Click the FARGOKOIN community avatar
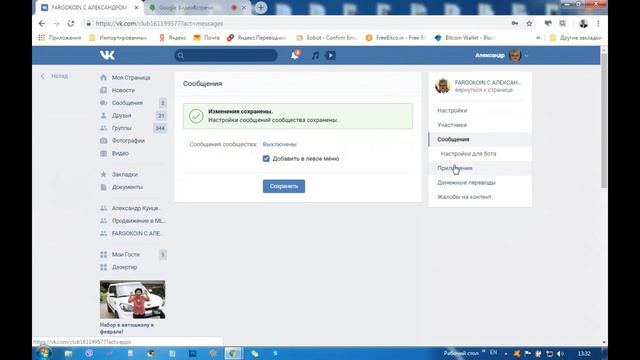640x360 pixels. [x=442, y=86]
